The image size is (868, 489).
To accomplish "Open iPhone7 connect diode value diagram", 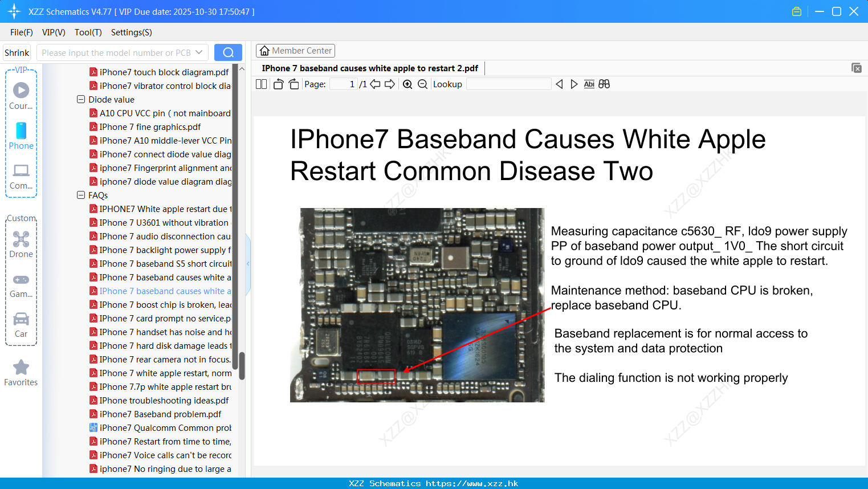I will coord(161,154).
